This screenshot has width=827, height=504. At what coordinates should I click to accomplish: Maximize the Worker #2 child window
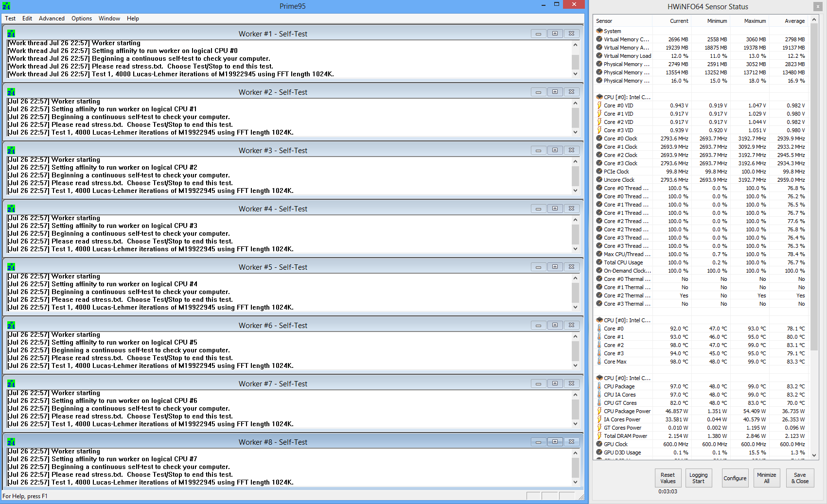click(555, 92)
